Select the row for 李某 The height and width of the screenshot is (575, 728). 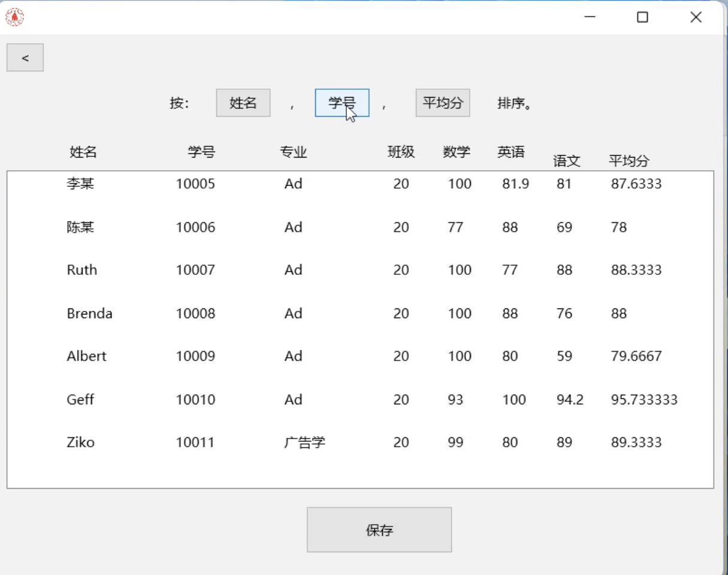coord(80,184)
